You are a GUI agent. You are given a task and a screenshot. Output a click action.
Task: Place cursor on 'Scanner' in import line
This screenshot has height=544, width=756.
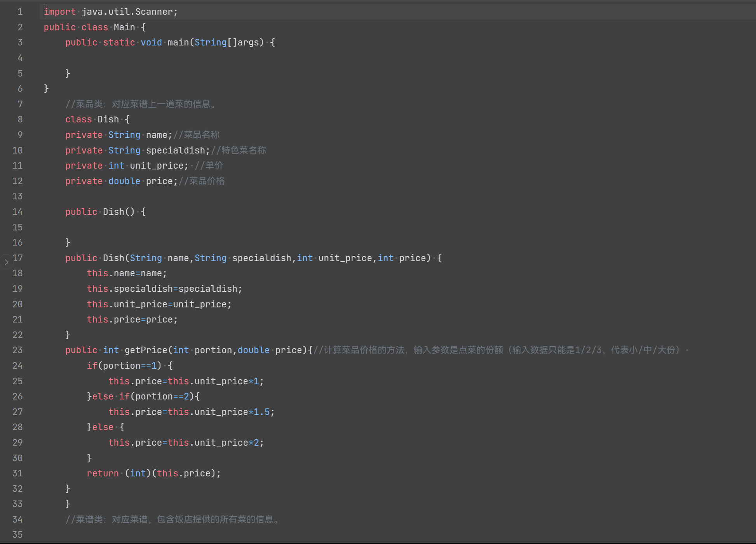click(154, 12)
